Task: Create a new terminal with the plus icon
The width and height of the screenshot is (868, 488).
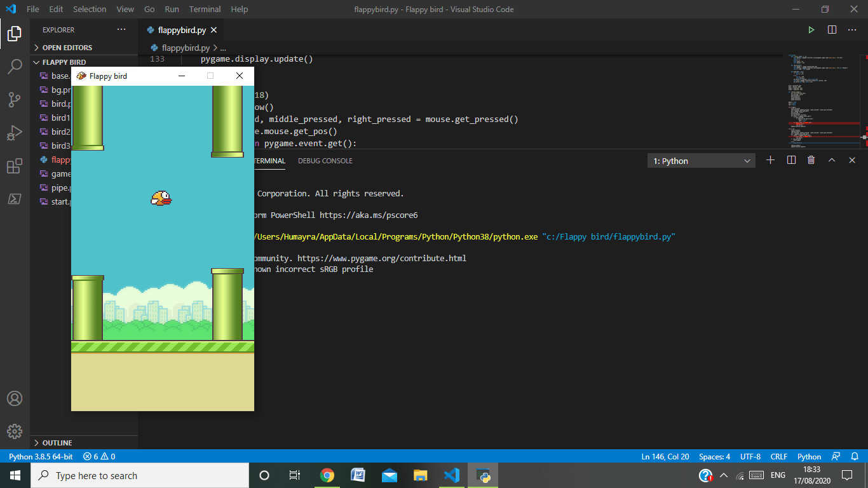Action: 770,160
